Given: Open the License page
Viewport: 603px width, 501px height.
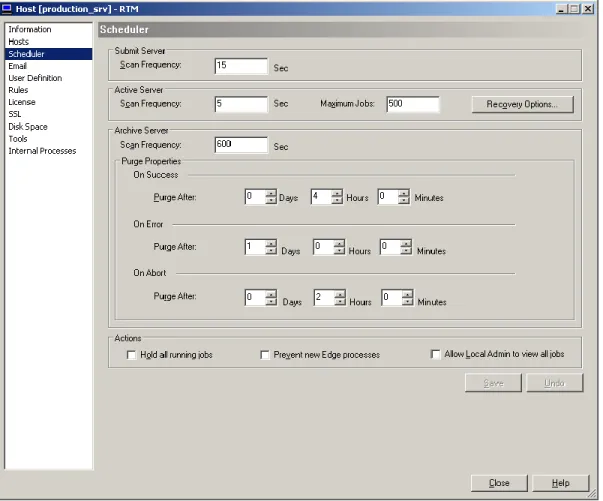Looking at the screenshot, I should [22, 102].
